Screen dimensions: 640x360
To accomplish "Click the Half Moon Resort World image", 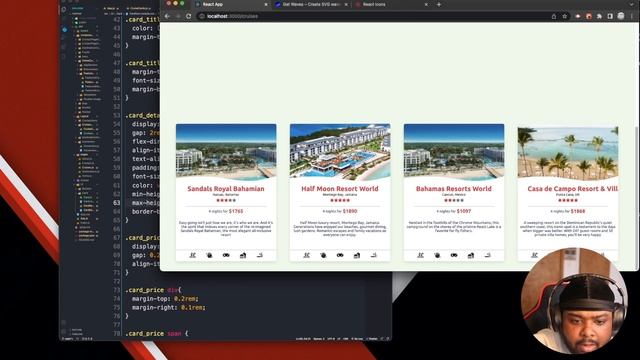I will pos(340,151).
